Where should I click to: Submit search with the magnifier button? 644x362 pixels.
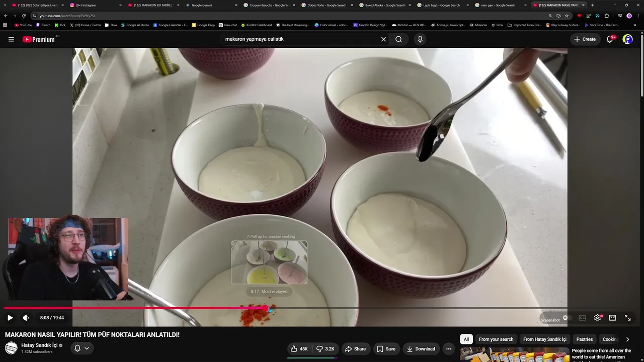tap(398, 39)
